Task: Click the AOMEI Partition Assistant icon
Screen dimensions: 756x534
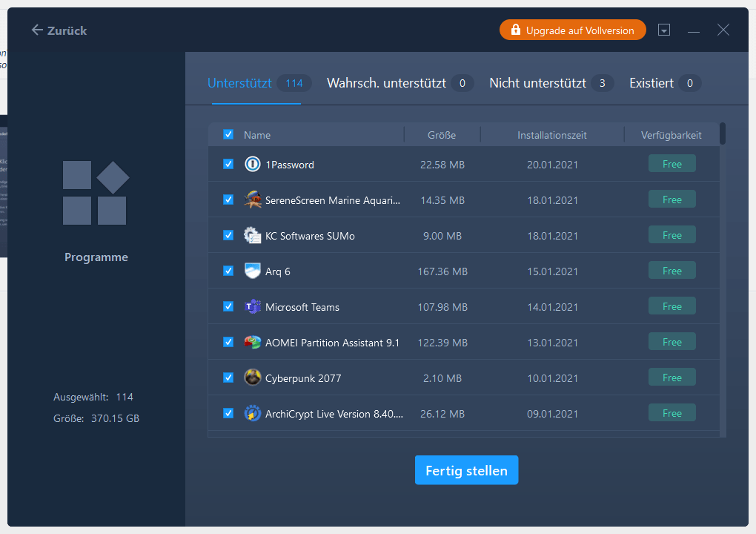Action: click(x=253, y=343)
